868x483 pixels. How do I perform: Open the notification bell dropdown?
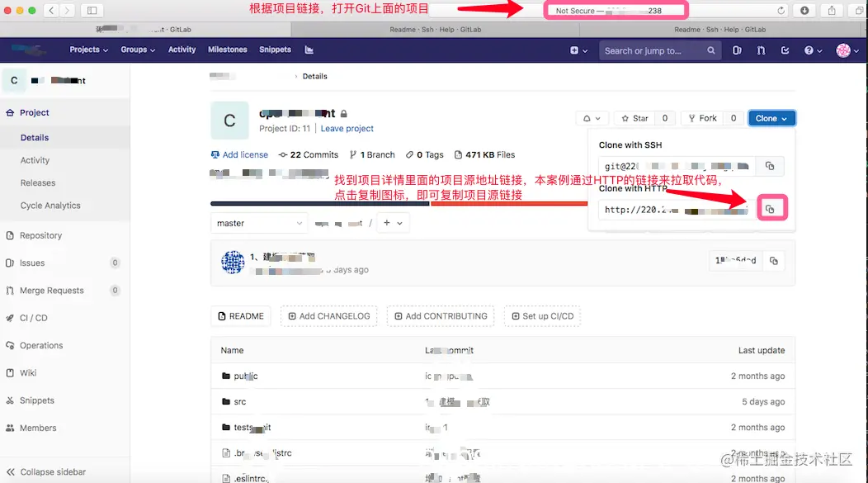tap(592, 119)
